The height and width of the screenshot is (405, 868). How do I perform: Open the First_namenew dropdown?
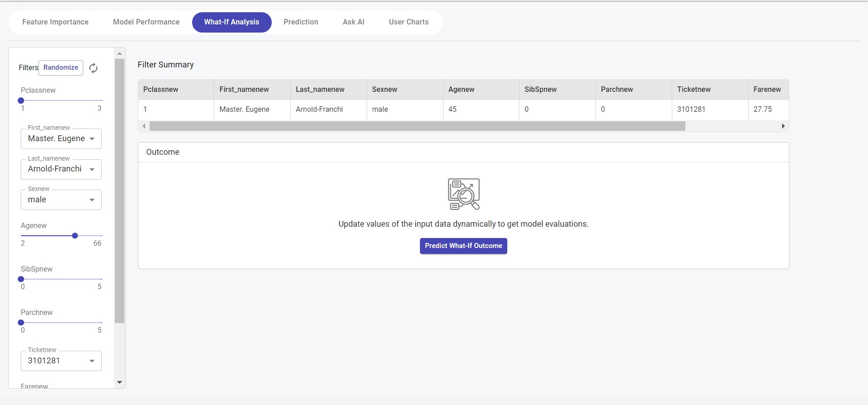click(x=61, y=138)
